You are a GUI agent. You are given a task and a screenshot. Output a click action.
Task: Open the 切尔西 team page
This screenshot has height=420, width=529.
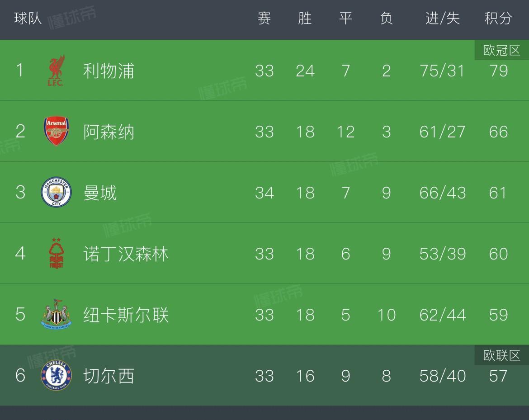point(109,376)
